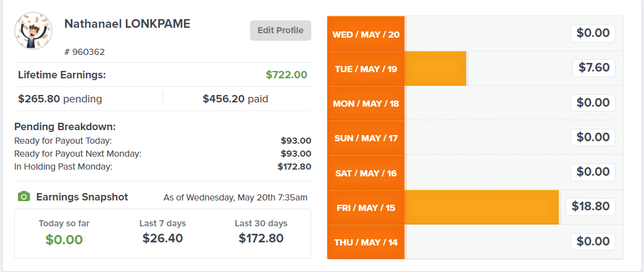644x272 pixels.
Task: Click the orange bar for Tuesday May 19
Action: [x=435, y=68]
